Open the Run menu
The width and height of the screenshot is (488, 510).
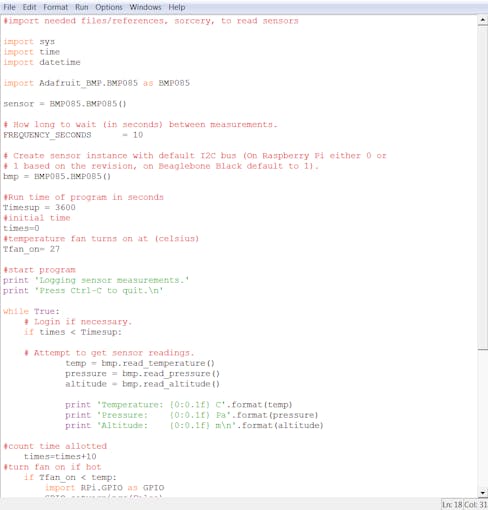(82, 7)
